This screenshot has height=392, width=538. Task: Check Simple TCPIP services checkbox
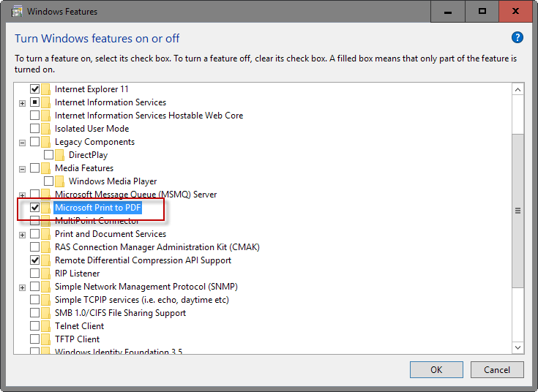pos(34,299)
